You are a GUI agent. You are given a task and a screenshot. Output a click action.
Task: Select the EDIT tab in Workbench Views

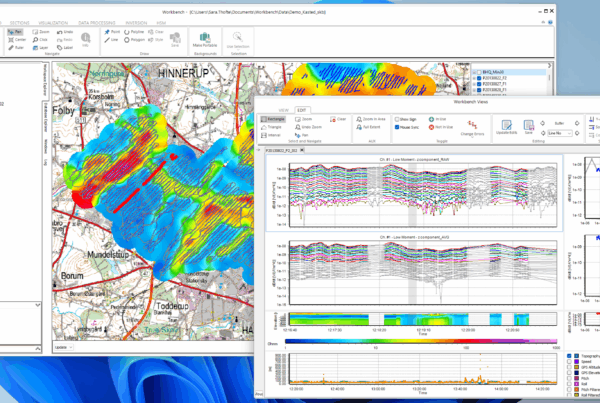click(x=302, y=110)
